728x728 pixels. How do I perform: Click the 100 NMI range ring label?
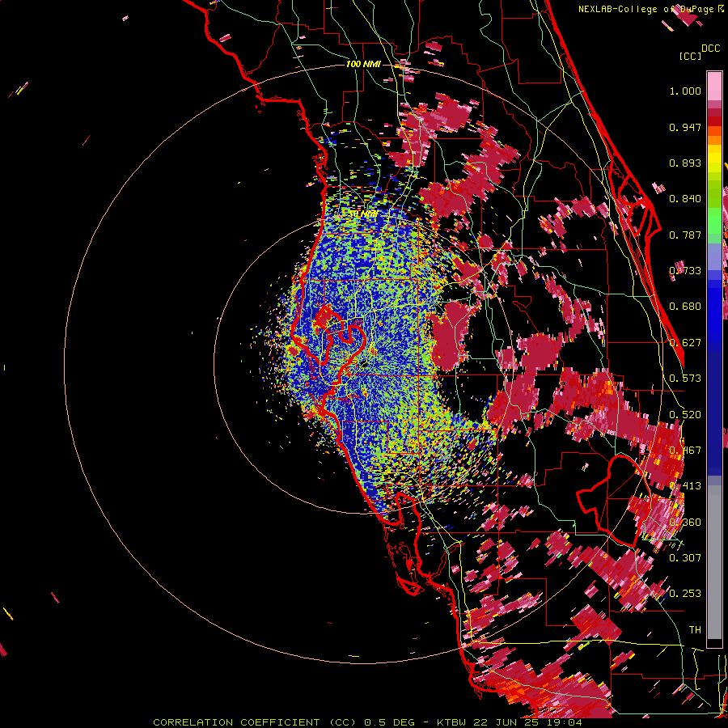click(363, 64)
